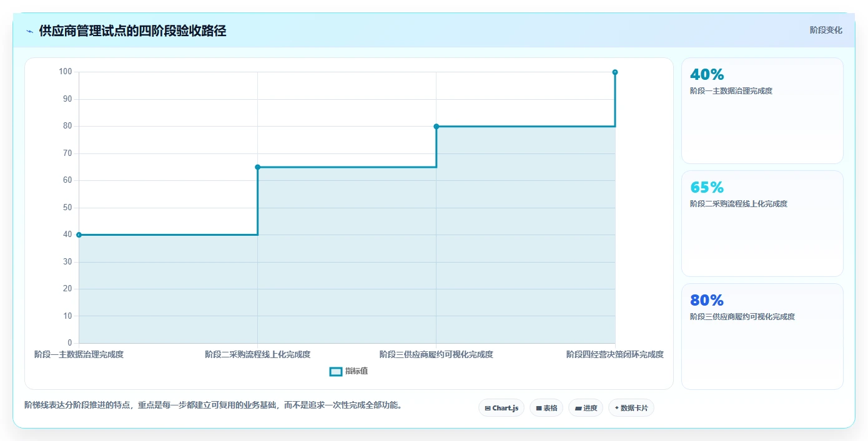Click the y-axis tick label 20
868x441 pixels.
pos(67,289)
